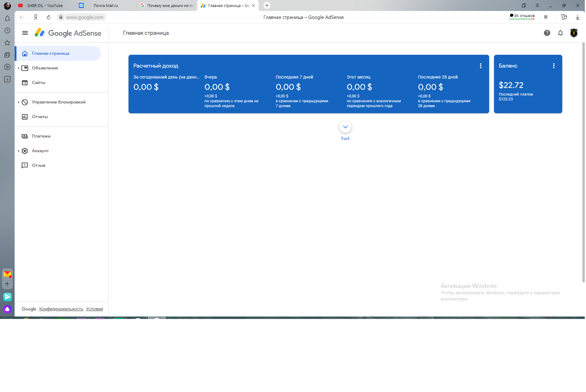Open the Конфиденциальность link
The height and width of the screenshot is (392, 586).
click(61, 309)
